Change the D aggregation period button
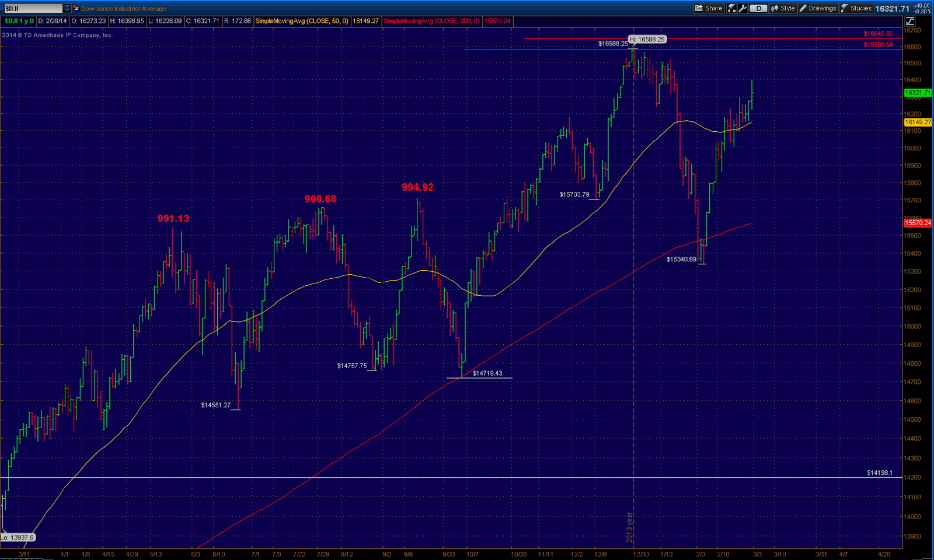 pyautogui.click(x=758, y=8)
